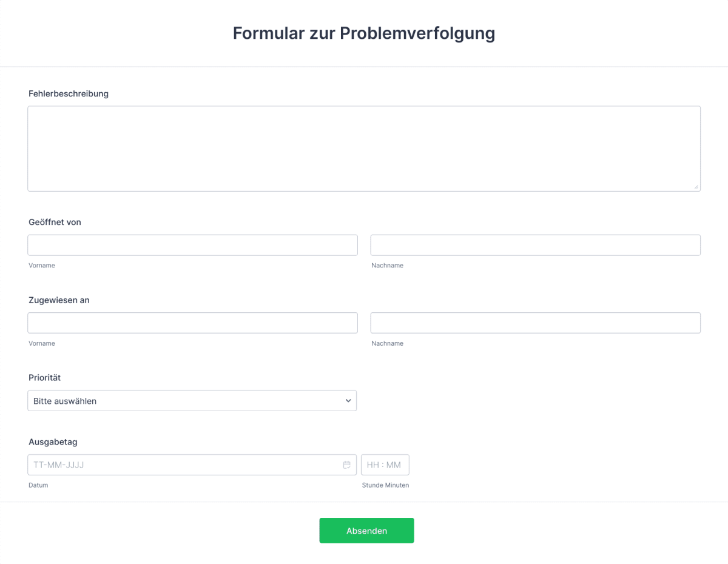Click the "Zugewiesen an" heading
This screenshot has height=564, width=728.
coord(59,300)
